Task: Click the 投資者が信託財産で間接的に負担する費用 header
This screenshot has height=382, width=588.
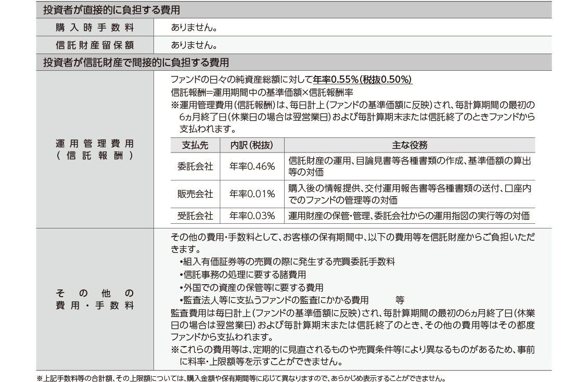Action: pos(136,62)
